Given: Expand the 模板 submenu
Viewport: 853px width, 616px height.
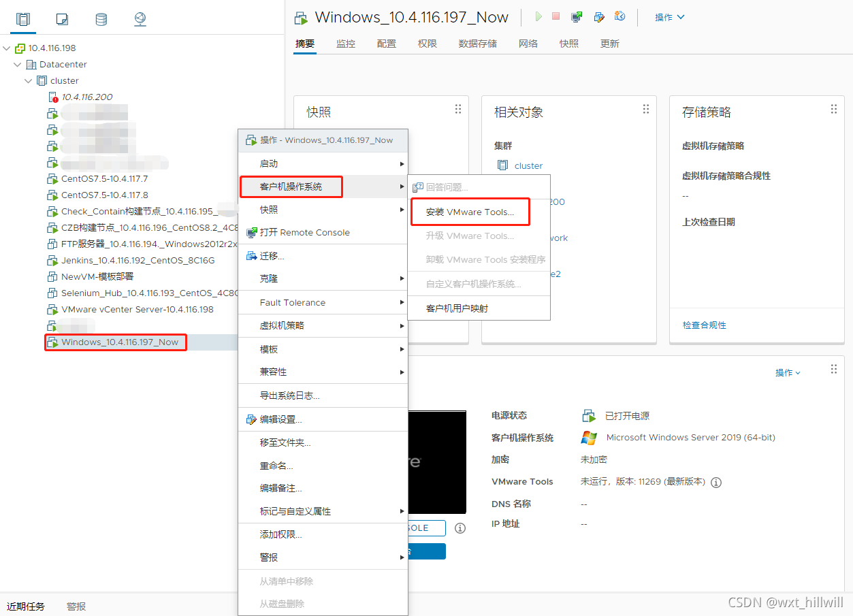Looking at the screenshot, I should (323, 349).
